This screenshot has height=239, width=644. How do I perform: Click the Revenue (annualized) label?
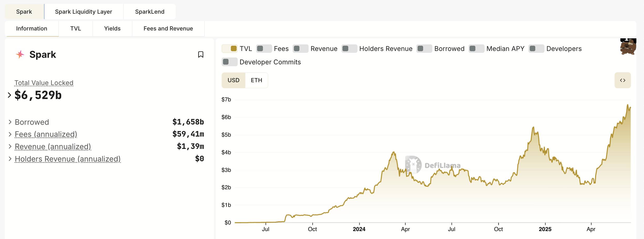53,147
